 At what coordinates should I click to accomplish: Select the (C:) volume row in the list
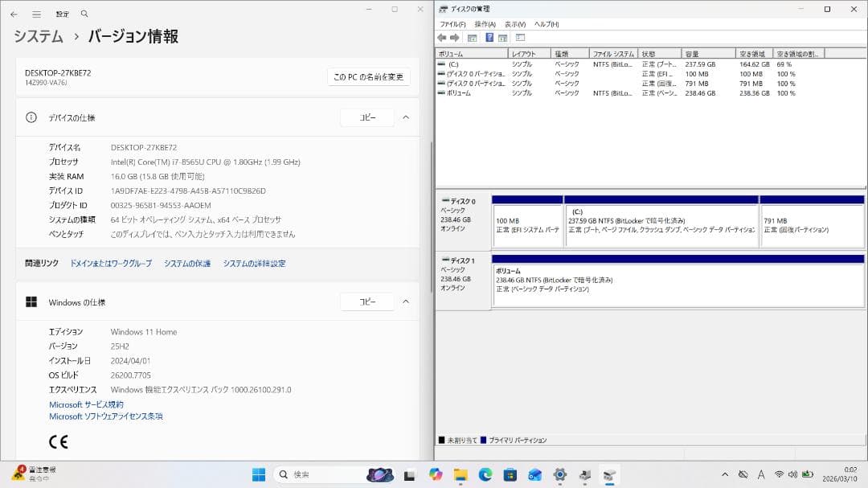pos(631,64)
